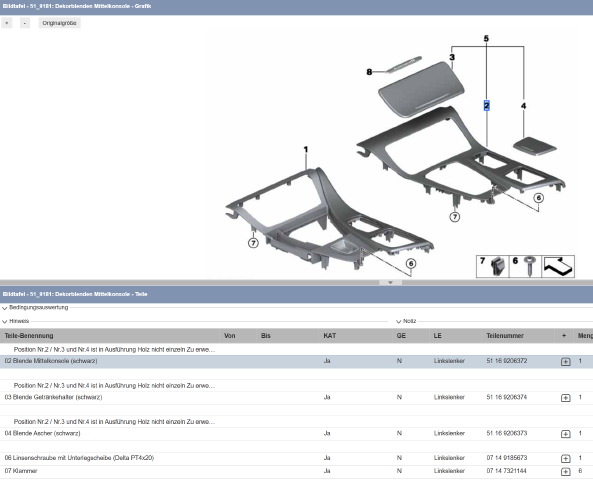Add 06 Linsenschraube via plus icon
The width and height of the screenshot is (593, 480).
click(x=565, y=458)
